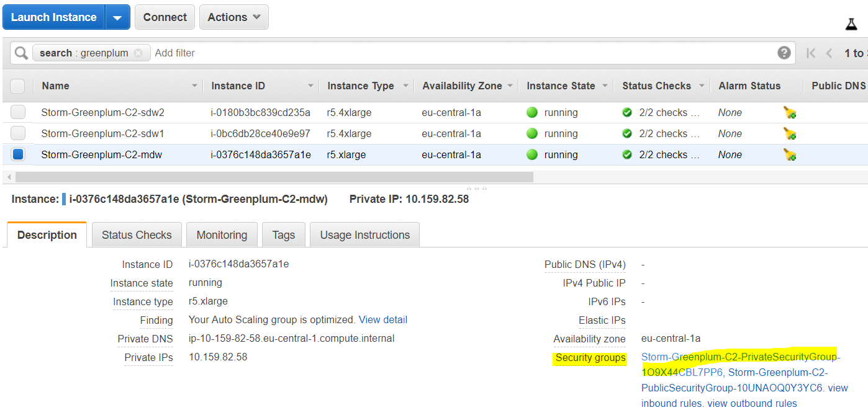The width and height of the screenshot is (868, 410).
Task: Open the View detail link
Action: [x=383, y=320]
